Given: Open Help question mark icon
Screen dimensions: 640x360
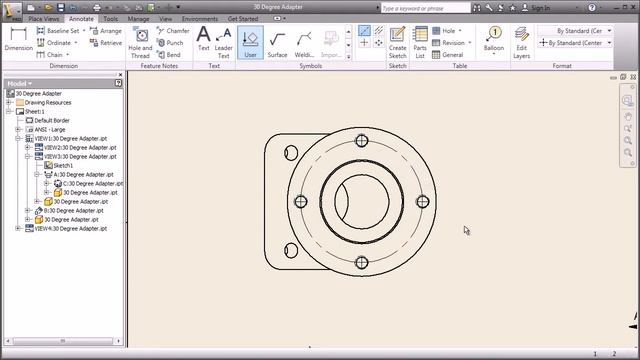Looking at the screenshot, I should coord(592,7).
